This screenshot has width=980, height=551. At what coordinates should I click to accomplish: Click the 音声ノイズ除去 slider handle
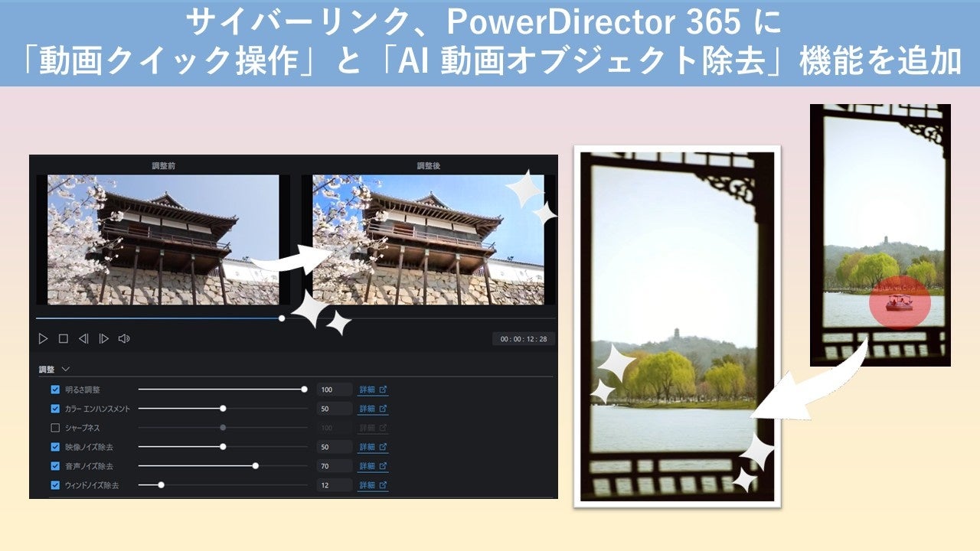pyautogui.click(x=256, y=466)
